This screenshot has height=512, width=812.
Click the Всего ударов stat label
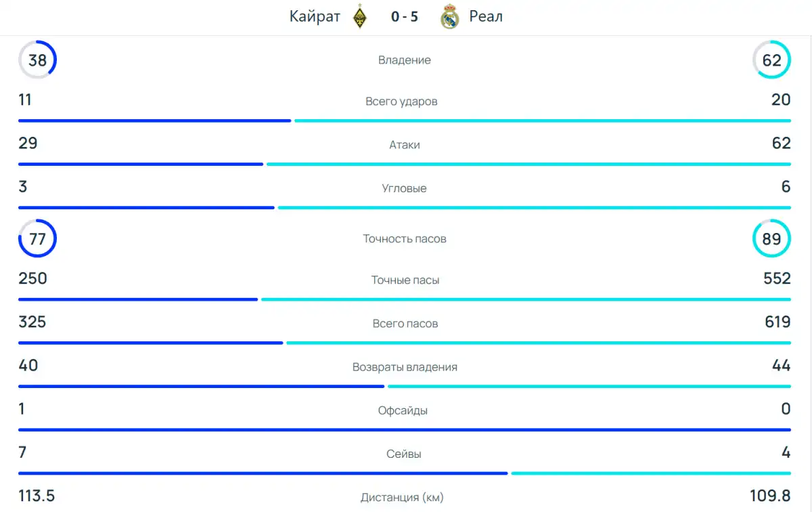pyautogui.click(x=401, y=102)
